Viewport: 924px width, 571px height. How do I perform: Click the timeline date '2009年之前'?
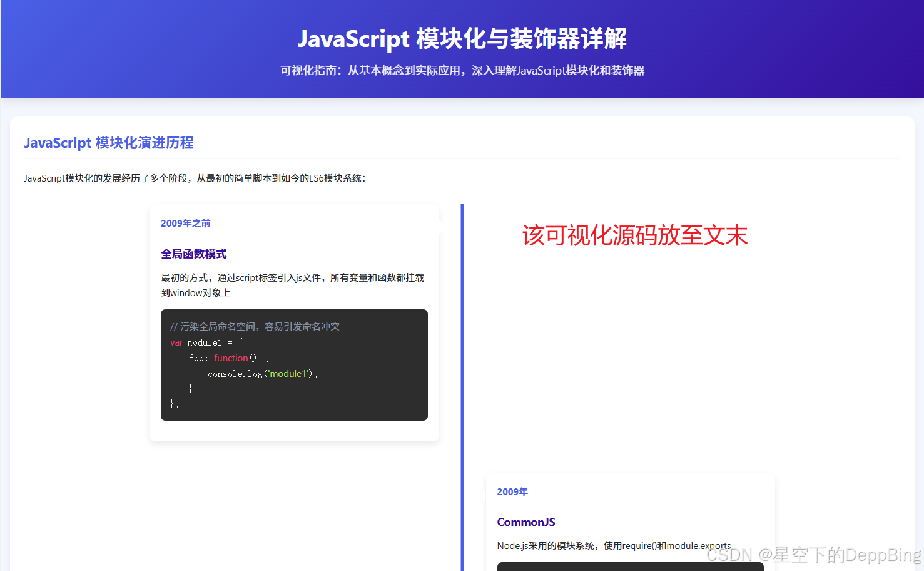[x=186, y=224]
